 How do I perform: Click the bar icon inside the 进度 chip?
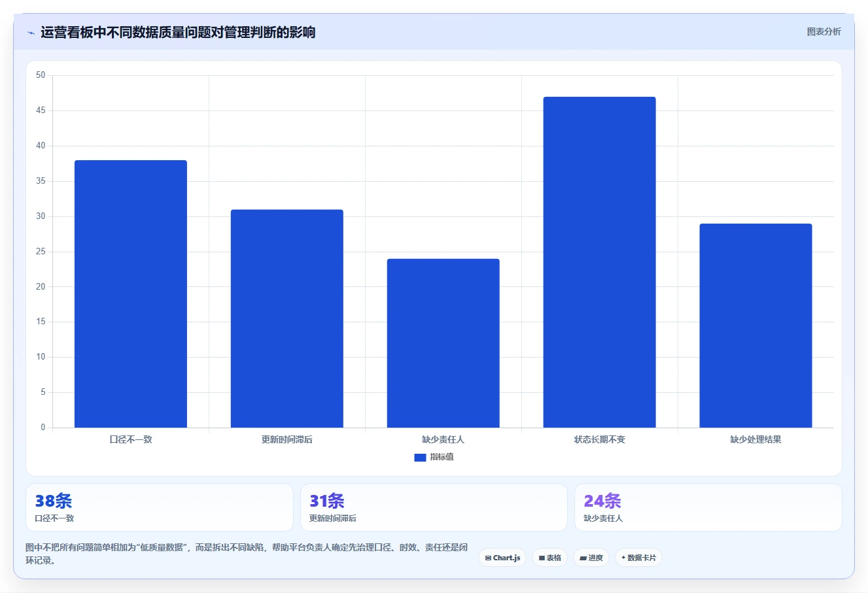click(583, 558)
